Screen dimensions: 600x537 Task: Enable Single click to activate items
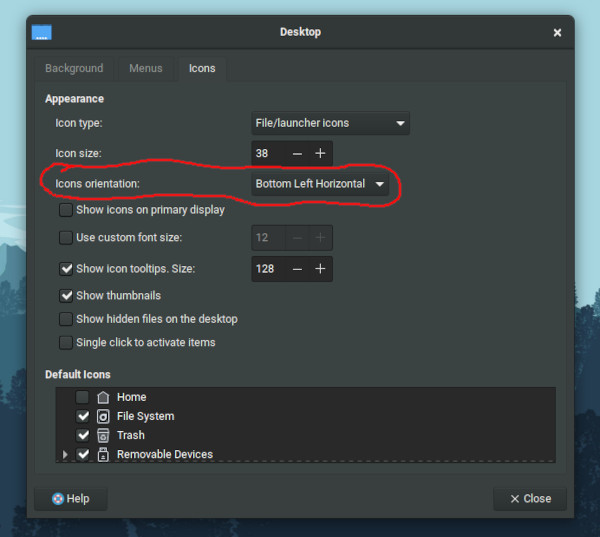pos(66,343)
